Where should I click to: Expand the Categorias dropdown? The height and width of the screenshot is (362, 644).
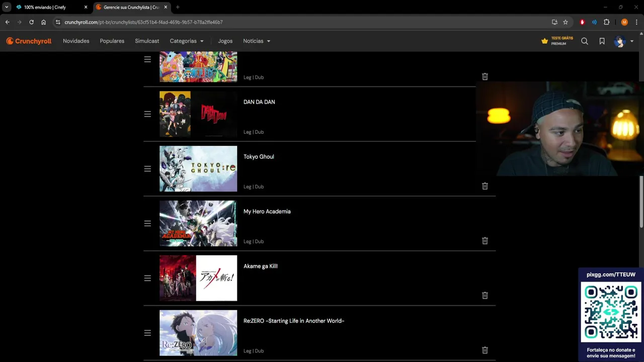tap(187, 41)
